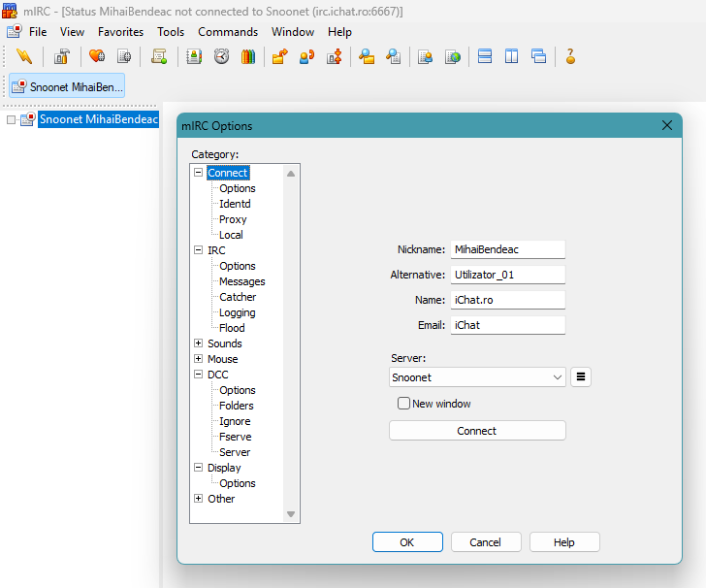The width and height of the screenshot is (706, 588).
Task: Collapse the DCC category
Action: (x=198, y=375)
